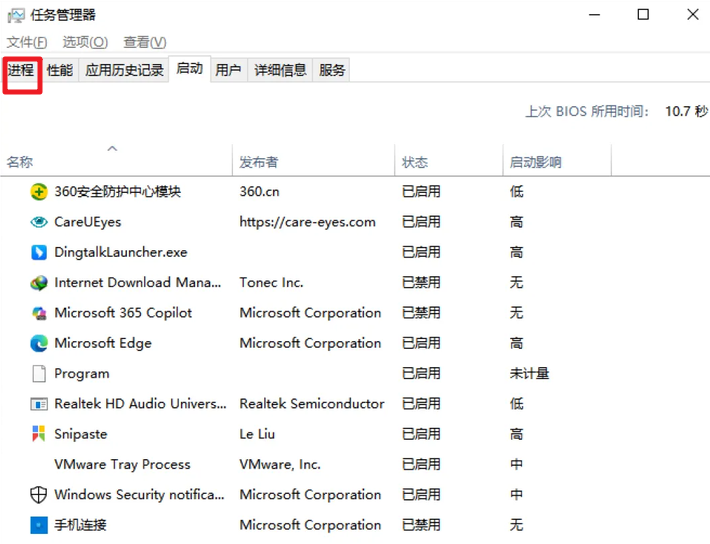The width and height of the screenshot is (710, 544).
Task: Click the publisher VMware, Inc.
Action: (280, 464)
